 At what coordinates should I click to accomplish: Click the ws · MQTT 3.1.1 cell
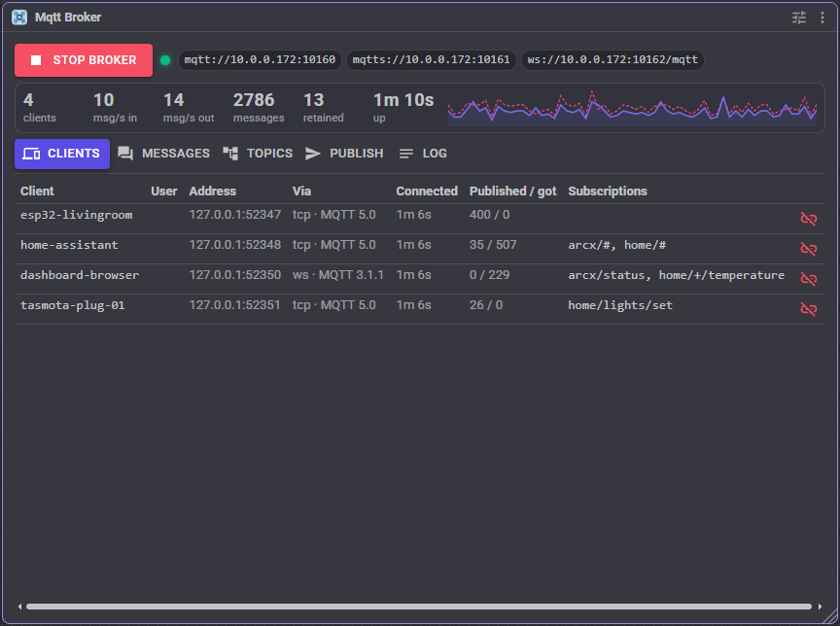(x=338, y=275)
